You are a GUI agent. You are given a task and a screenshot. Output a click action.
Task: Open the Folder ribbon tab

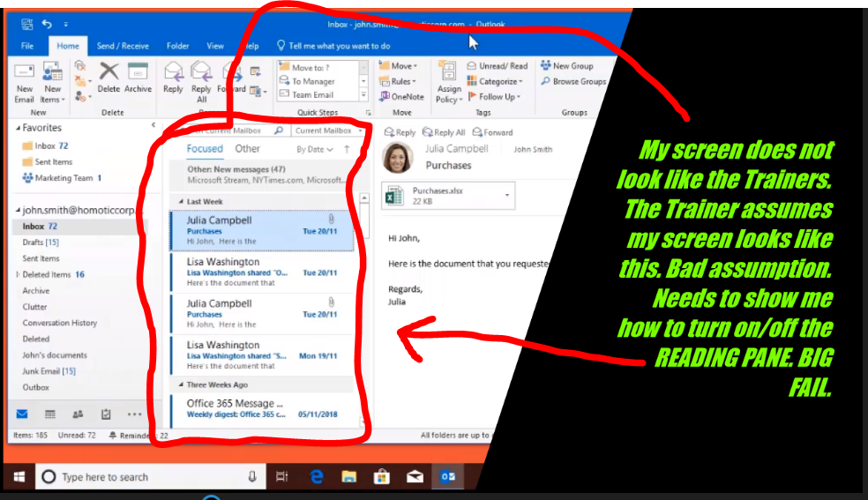[x=177, y=46]
